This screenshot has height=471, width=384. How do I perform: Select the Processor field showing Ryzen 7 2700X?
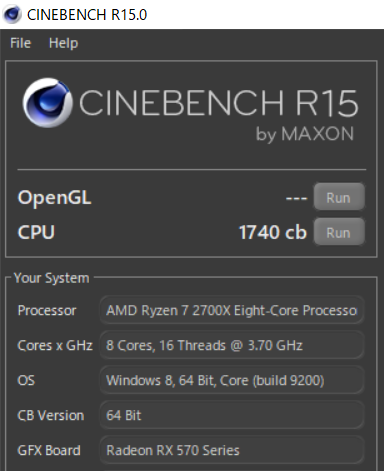click(x=232, y=310)
